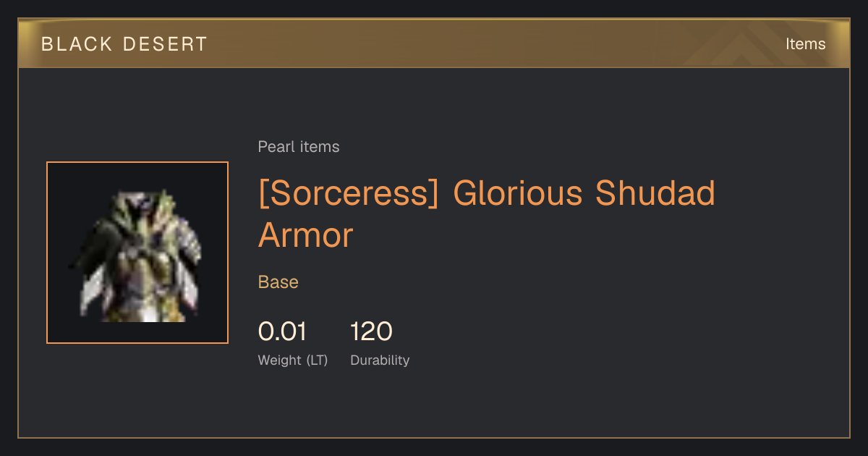Click the [Sorceress] class tag
This screenshot has height=456, width=868.
pyautogui.click(x=349, y=194)
